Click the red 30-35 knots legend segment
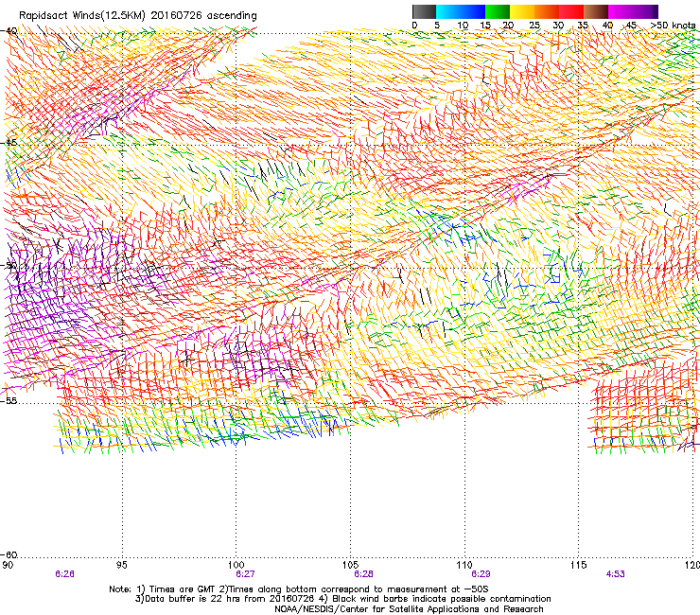 tap(571, 11)
